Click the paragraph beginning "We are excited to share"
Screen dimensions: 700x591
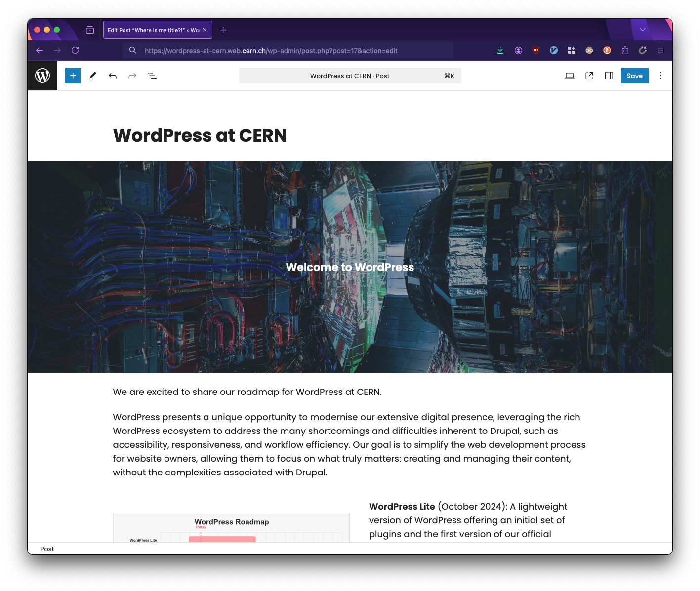click(247, 392)
